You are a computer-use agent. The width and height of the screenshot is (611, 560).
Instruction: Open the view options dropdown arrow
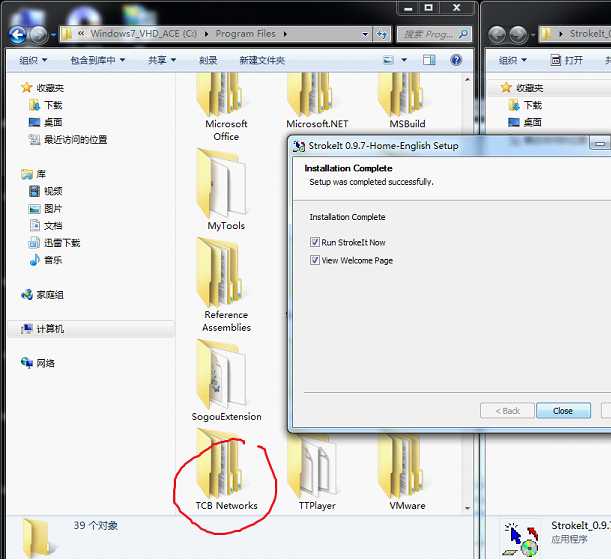point(404,60)
